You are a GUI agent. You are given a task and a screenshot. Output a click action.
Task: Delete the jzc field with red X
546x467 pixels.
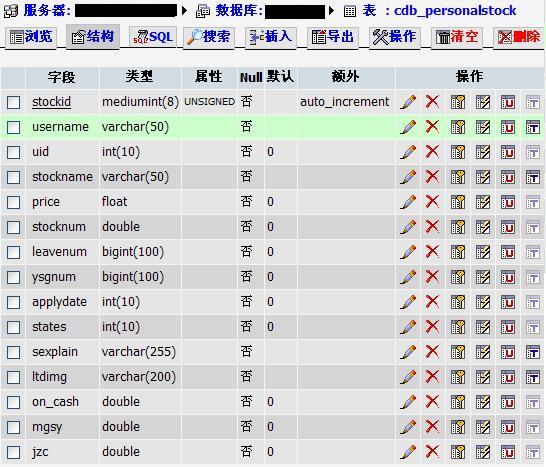(432, 452)
